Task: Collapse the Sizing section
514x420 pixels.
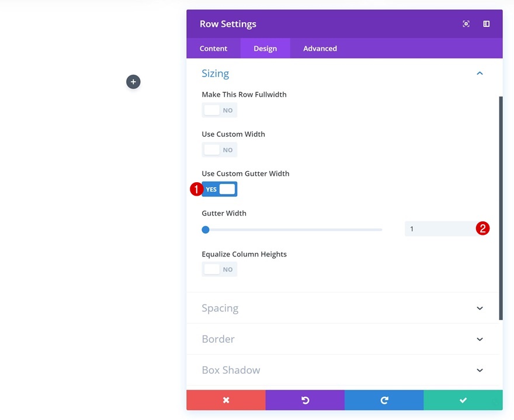Action: click(479, 73)
